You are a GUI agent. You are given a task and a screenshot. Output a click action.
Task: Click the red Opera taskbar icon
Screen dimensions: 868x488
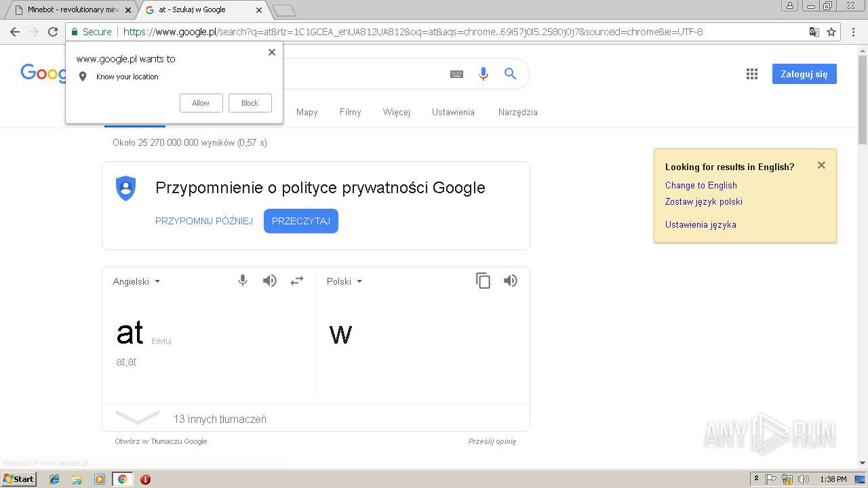point(145,479)
